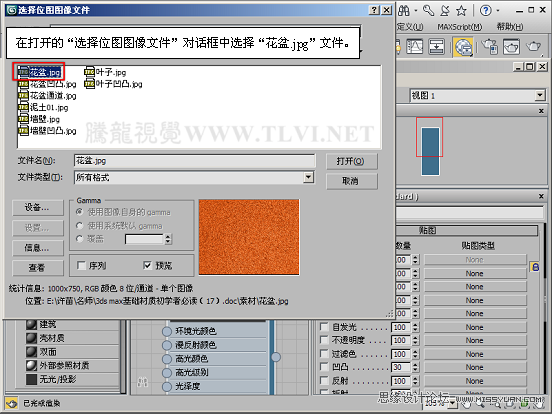Select the 墙壁凹凸.jpg file icon
552x414 pixels.
click(x=23, y=131)
